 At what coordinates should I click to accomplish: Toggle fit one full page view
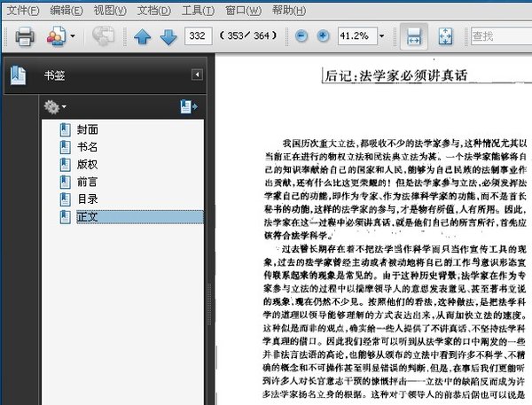445,36
